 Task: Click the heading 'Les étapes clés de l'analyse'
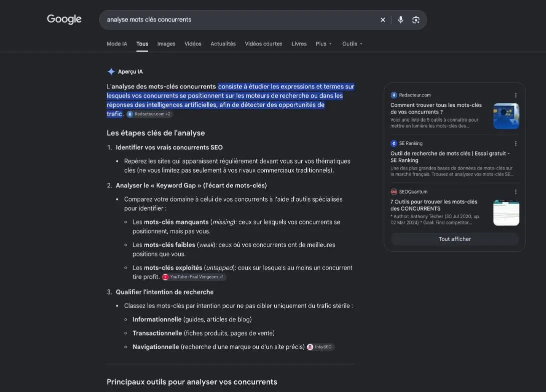tap(156, 133)
